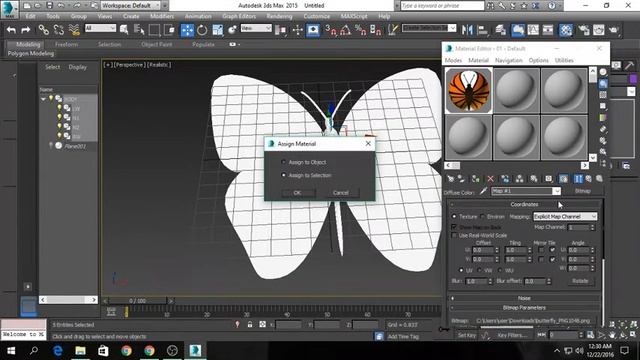640x360 pixels.
Task: Click Go to Start playback control
Action: [542, 335]
